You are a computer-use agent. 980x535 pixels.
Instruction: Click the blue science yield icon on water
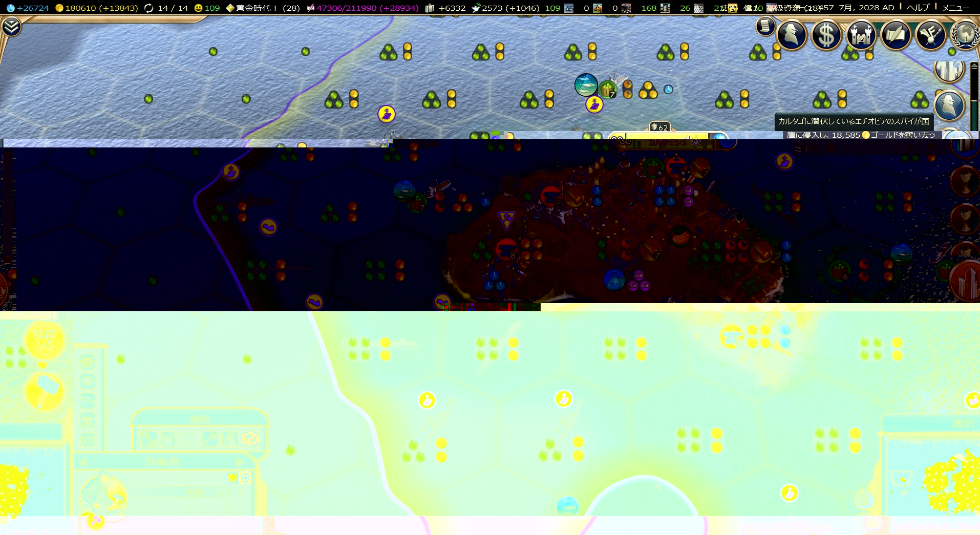[668, 90]
